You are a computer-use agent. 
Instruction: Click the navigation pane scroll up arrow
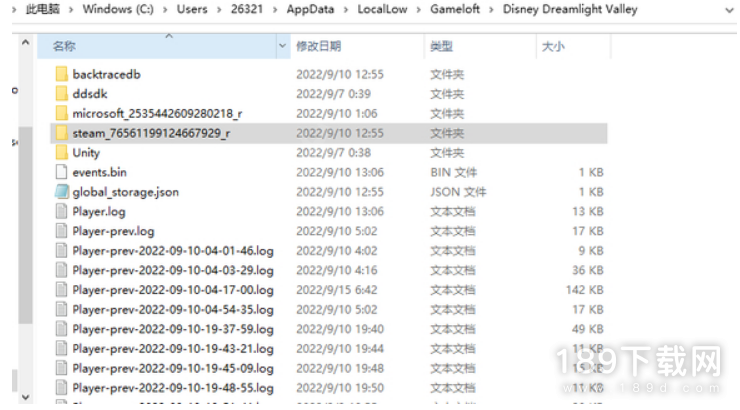click(x=25, y=42)
